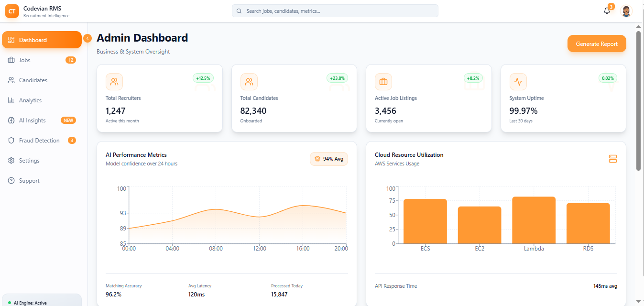This screenshot has height=306, width=644.
Task: Open the Jobs menu item
Action: (25, 60)
